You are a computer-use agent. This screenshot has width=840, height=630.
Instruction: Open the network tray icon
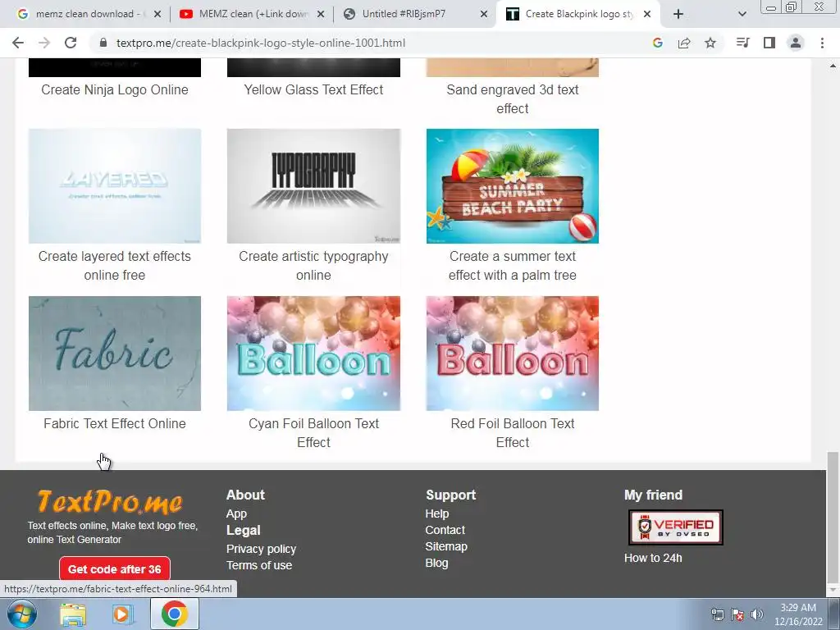pyautogui.click(x=717, y=614)
